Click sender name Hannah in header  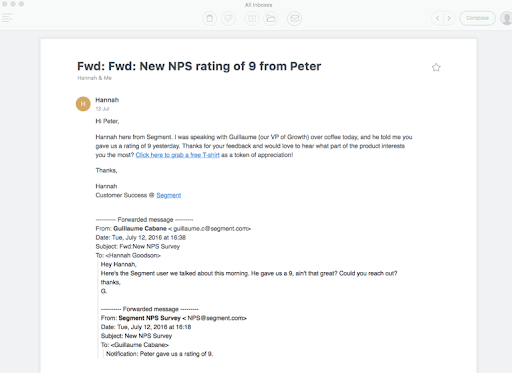(107, 100)
